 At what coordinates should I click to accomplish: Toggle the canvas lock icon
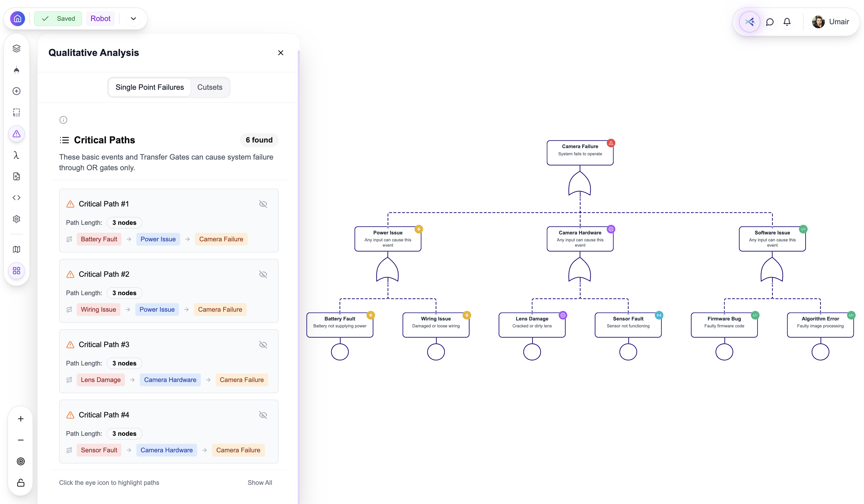click(21, 483)
